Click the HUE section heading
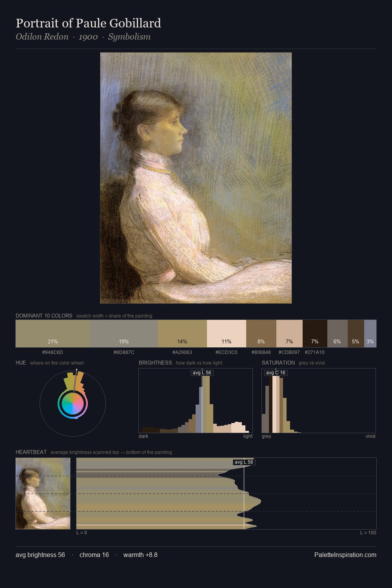392x588 pixels. coord(21,363)
